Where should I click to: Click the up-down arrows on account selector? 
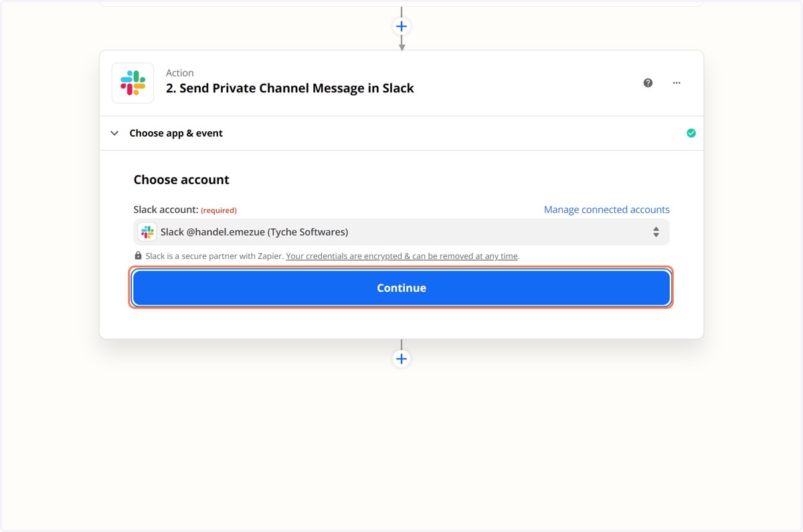[656, 232]
